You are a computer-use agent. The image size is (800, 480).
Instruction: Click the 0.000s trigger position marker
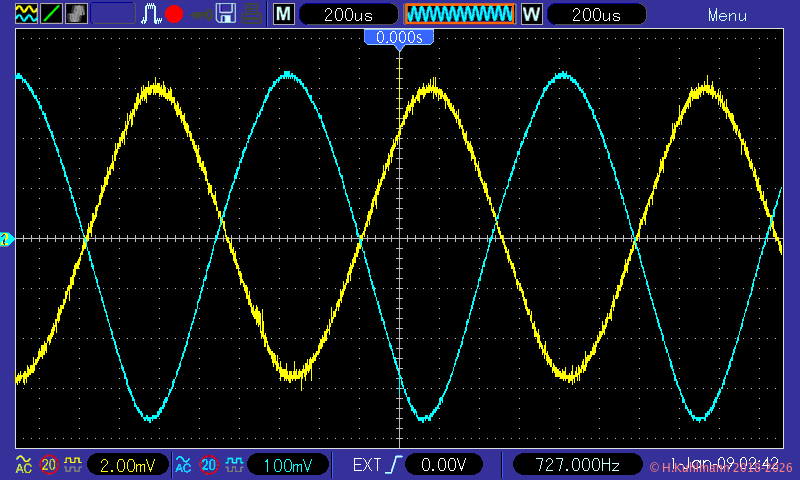[399, 37]
